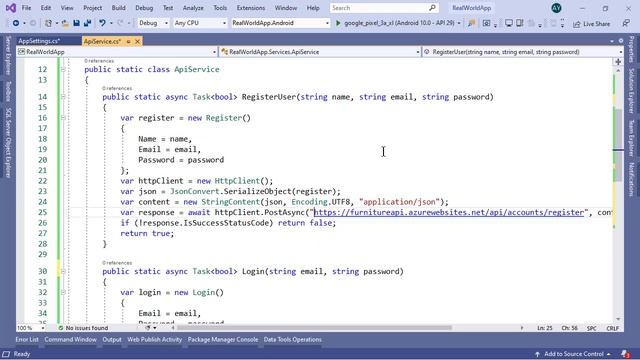Click the Live Share icon

(x=577, y=24)
